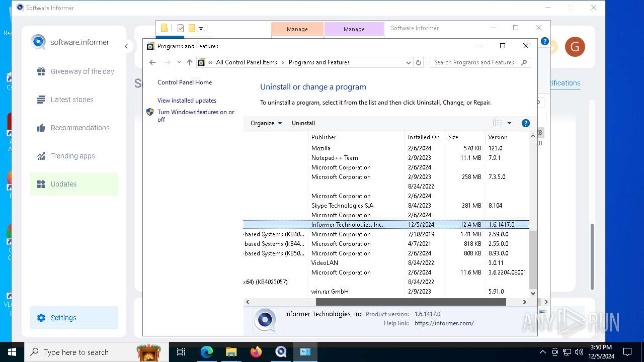The height and width of the screenshot is (362, 644).
Task: Collapse the Software Informer sidebar arrow
Action: pyautogui.click(x=126, y=46)
